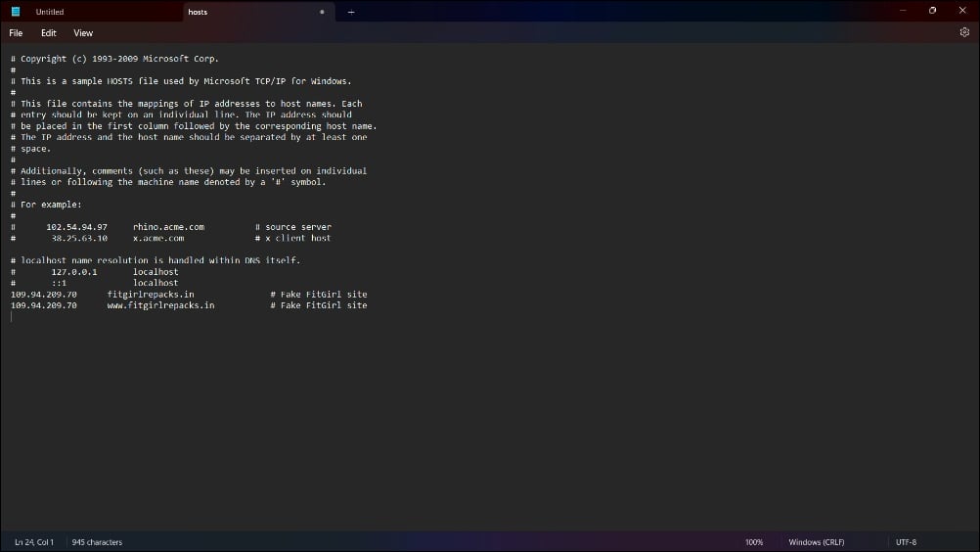The image size is (980, 552).
Task: Click the second 109.94.209.70 IP entry
Action: (44, 305)
